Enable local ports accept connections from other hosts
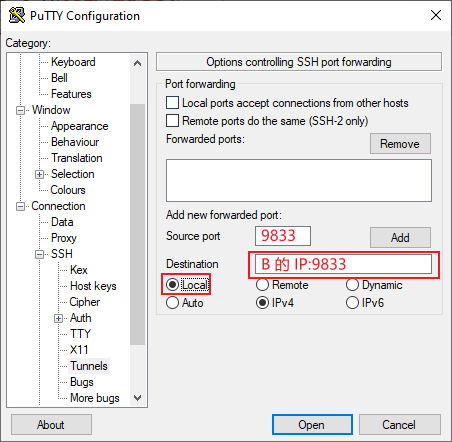Image resolution: width=452 pixels, height=442 pixels. coord(172,103)
